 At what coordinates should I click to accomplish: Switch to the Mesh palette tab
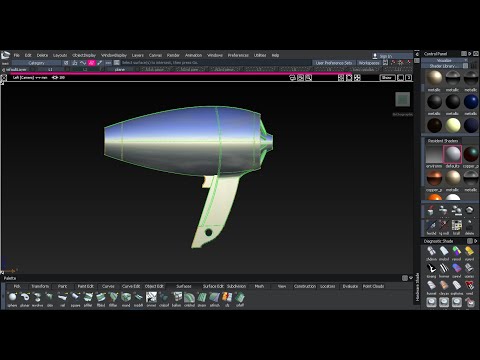259,286
